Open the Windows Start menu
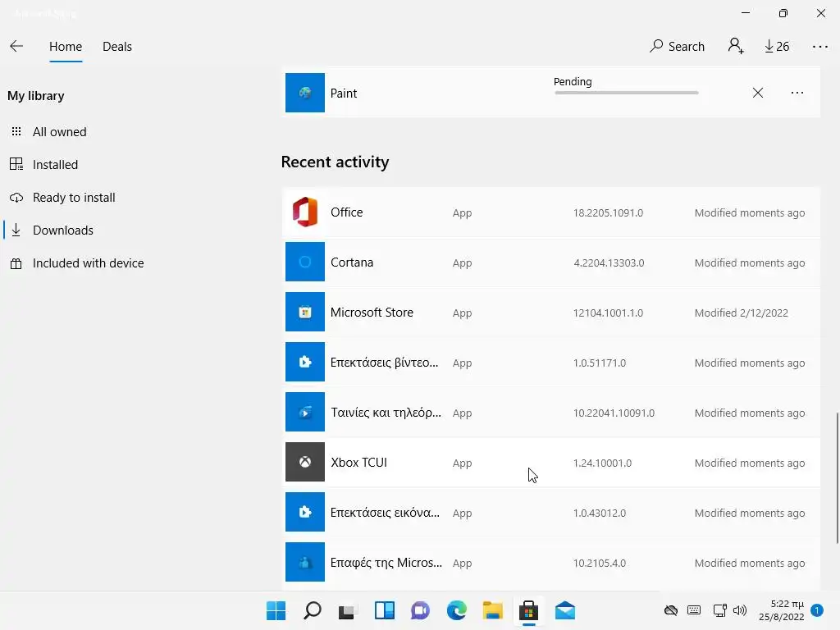Viewport: 840px width, 630px height. [x=276, y=610]
